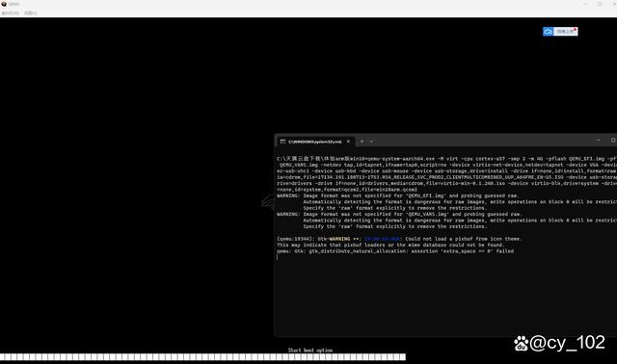Click the cloud widget's text label
617x364 pixels.
point(564,32)
